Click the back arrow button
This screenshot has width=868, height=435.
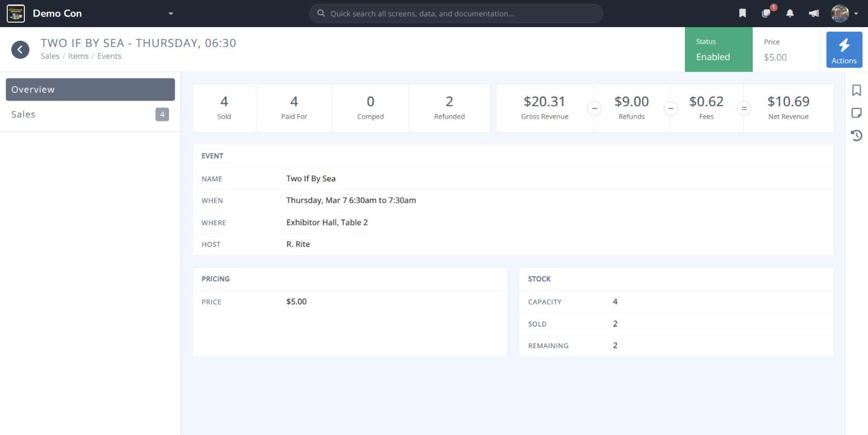click(20, 50)
